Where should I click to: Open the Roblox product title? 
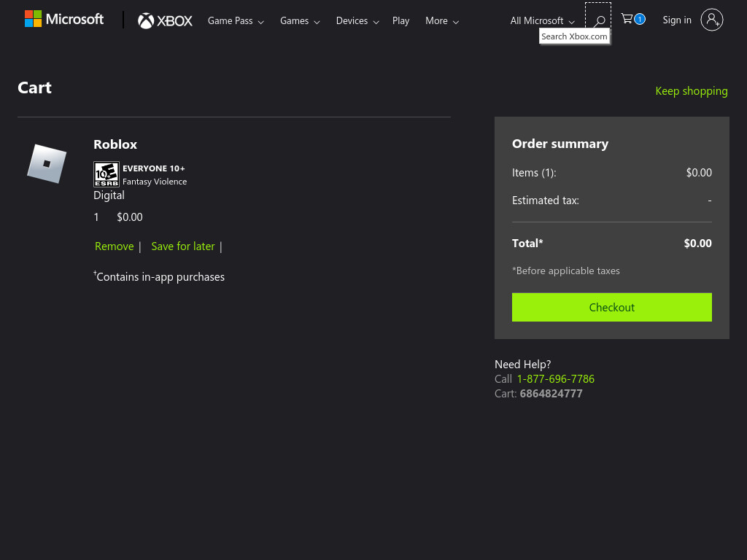115,144
